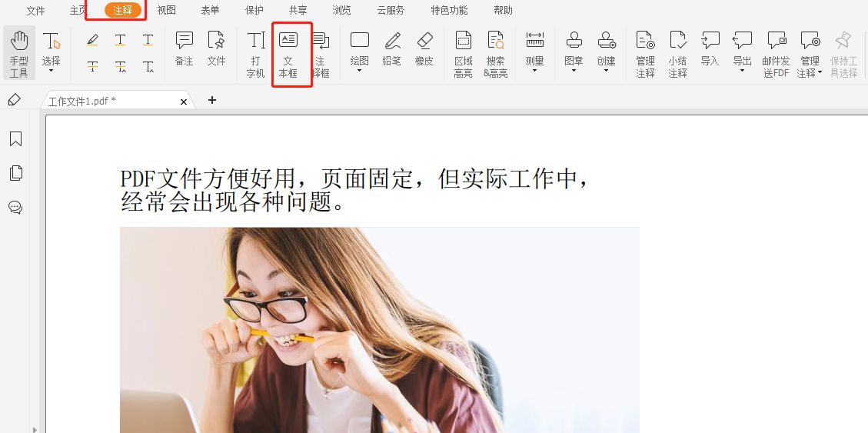Switch to the 主页 home tab
Screen dimensions: 868x433
(78, 11)
